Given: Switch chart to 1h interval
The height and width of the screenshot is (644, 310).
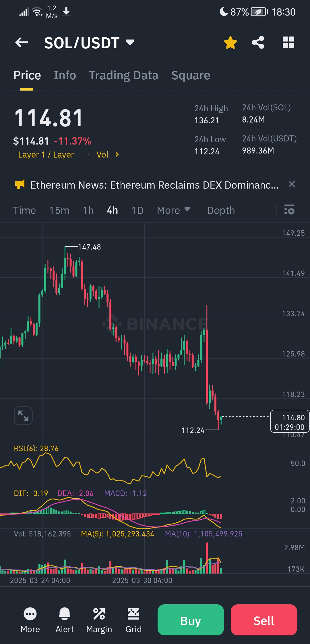Looking at the screenshot, I should (88, 210).
